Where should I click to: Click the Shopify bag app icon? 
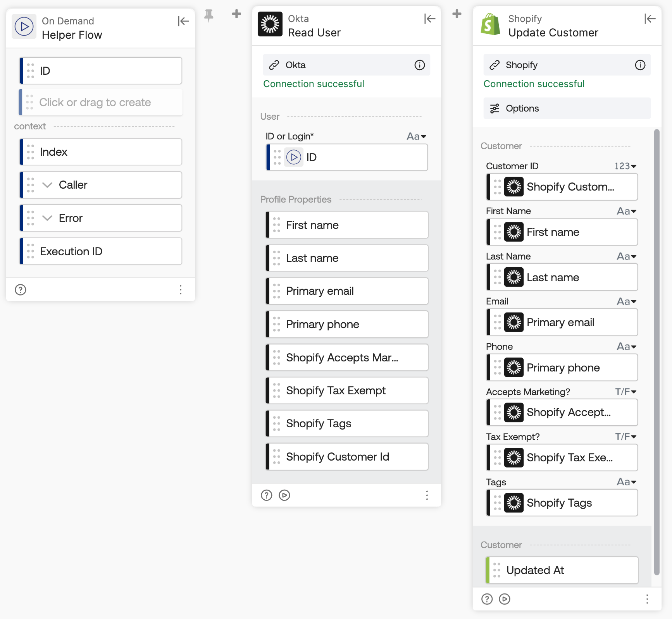pyautogui.click(x=490, y=24)
